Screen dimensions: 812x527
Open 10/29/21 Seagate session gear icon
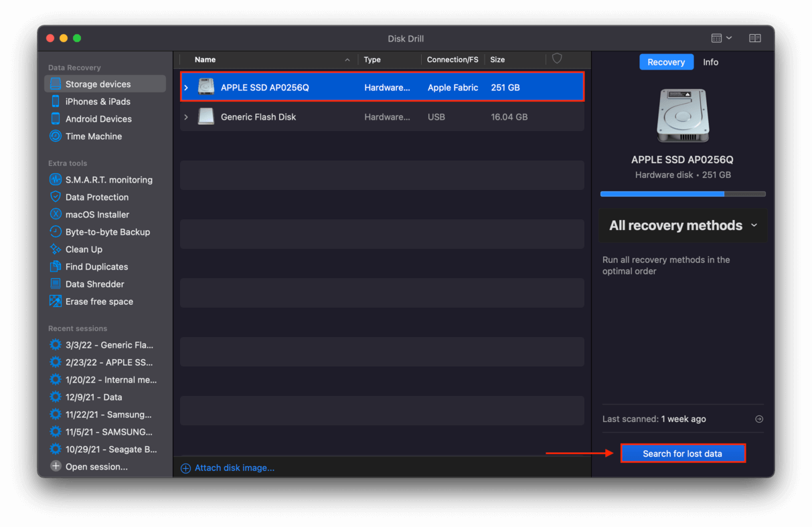[x=56, y=449]
